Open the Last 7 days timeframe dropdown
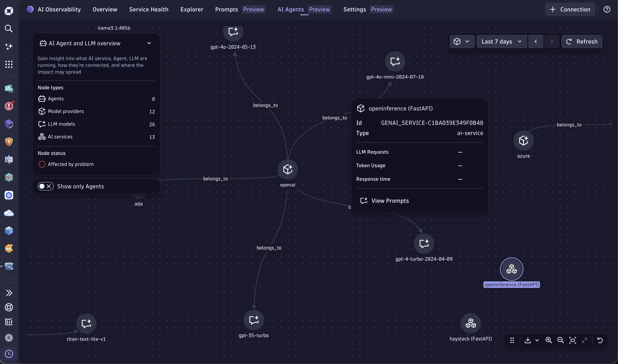The width and height of the screenshot is (618, 364). [502, 41]
